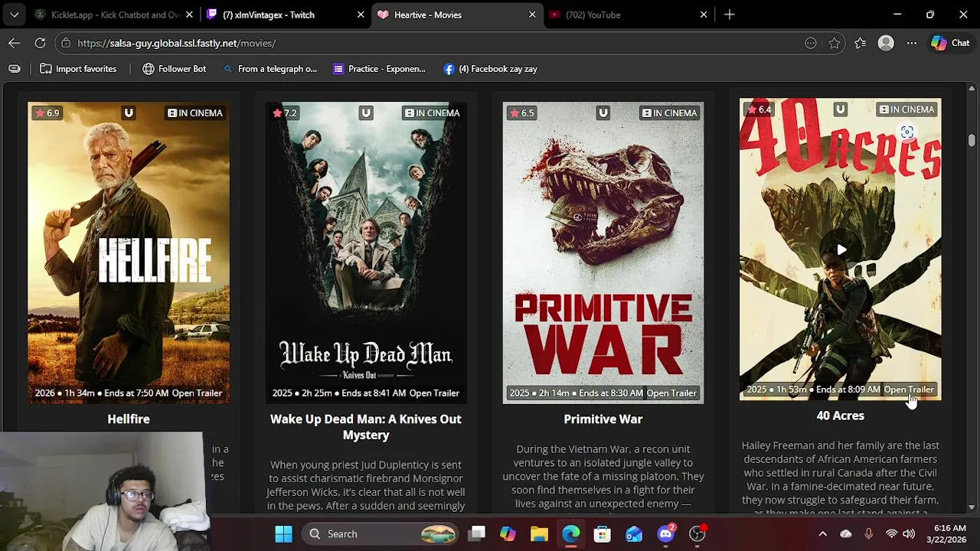The image size is (980, 551).
Task: Close the Kicklet.app tab
Action: tap(189, 15)
